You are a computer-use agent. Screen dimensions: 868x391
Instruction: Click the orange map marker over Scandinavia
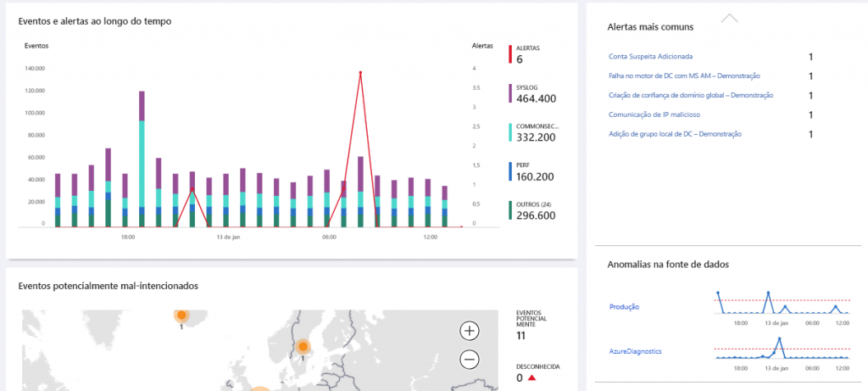[303, 345]
